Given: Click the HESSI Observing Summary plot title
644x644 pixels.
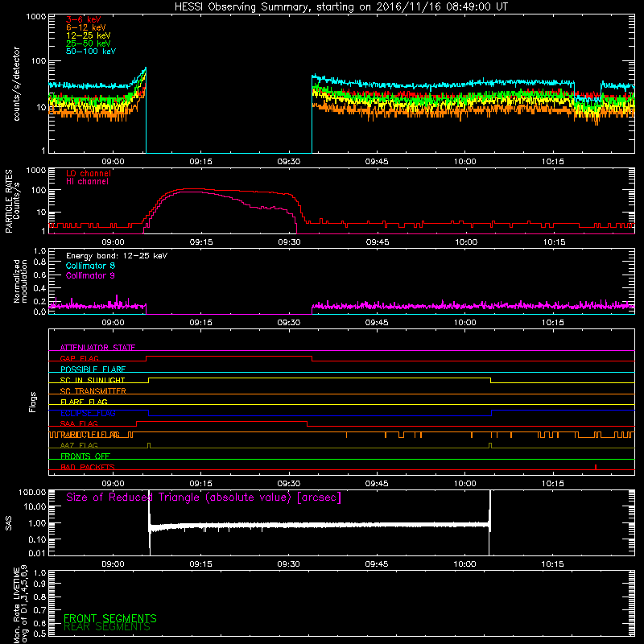Looking at the screenshot, I should [341, 7].
